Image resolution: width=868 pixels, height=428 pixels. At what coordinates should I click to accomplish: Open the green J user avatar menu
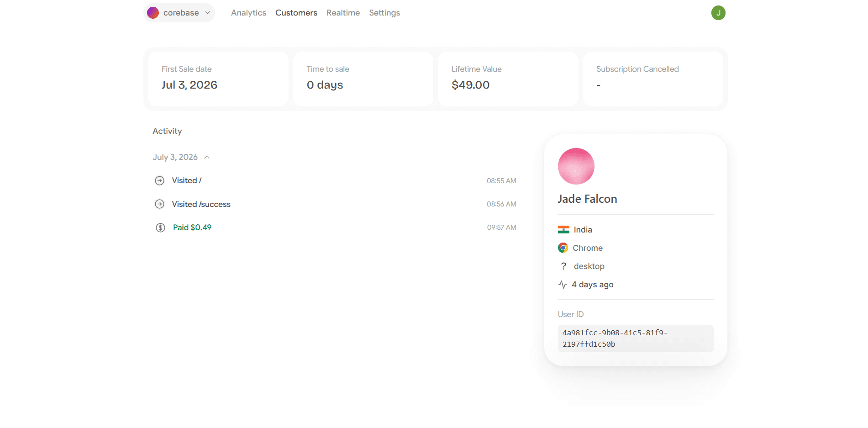[718, 13]
